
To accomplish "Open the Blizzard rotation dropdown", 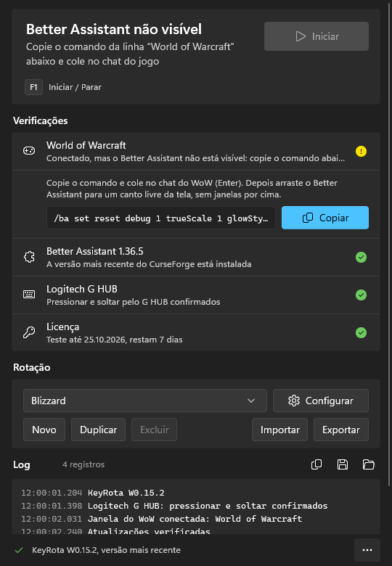I will [x=145, y=401].
